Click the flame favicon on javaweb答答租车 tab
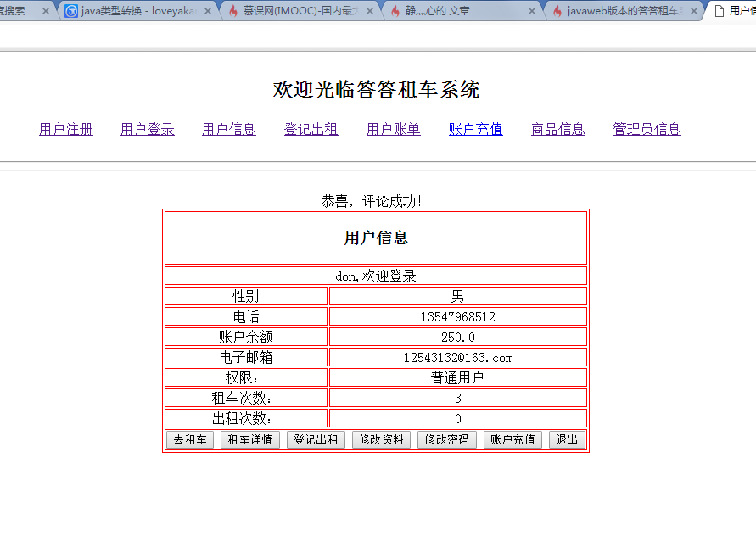 pyautogui.click(x=557, y=11)
